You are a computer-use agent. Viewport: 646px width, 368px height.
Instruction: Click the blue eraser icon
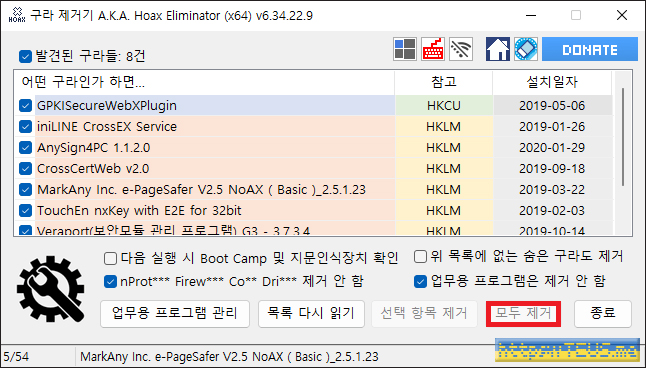tap(526, 49)
